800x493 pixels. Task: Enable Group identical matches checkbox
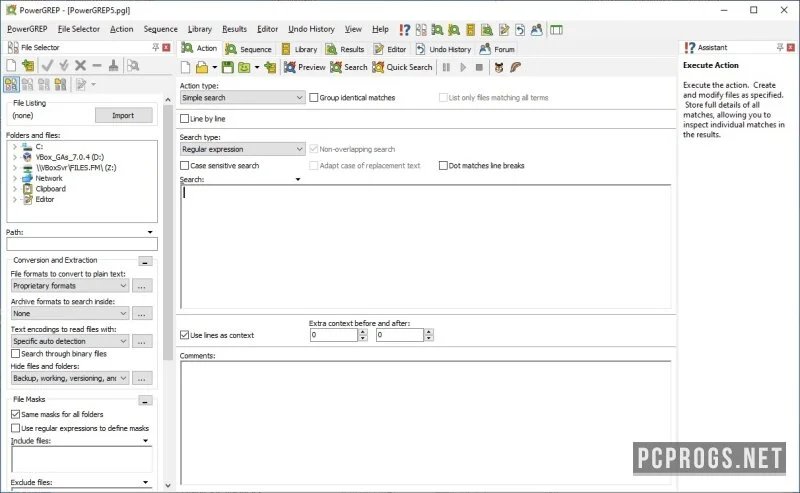[x=314, y=97]
